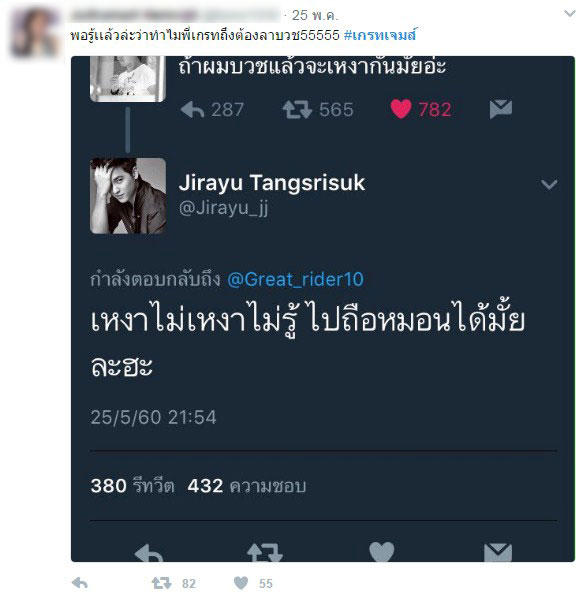Retweet the outer tweet showing 82 retweets
The image size is (582, 600).
pos(161,583)
